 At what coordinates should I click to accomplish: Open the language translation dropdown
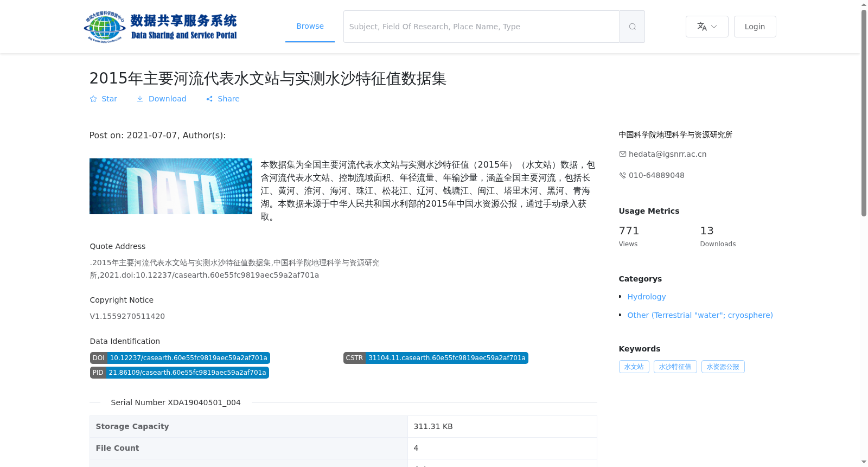click(x=707, y=27)
